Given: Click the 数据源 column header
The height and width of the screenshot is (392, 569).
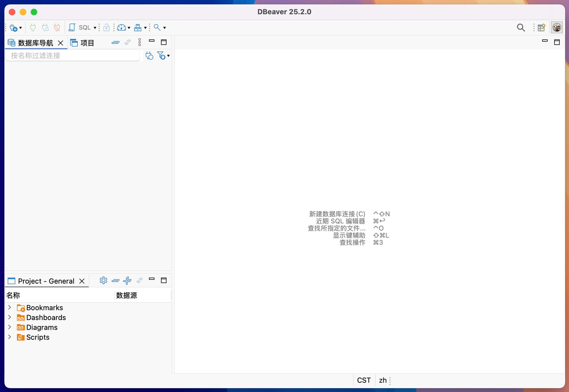Looking at the screenshot, I should 143,295.
